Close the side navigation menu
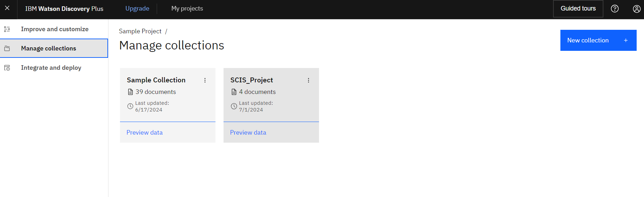This screenshot has width=644, height=197. tap(7, 8)
